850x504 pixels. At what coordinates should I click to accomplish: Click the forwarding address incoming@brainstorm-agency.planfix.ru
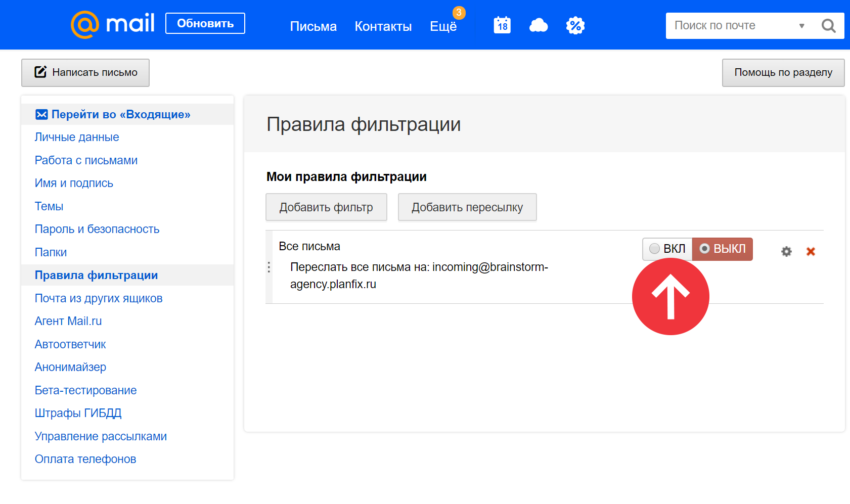419,276
